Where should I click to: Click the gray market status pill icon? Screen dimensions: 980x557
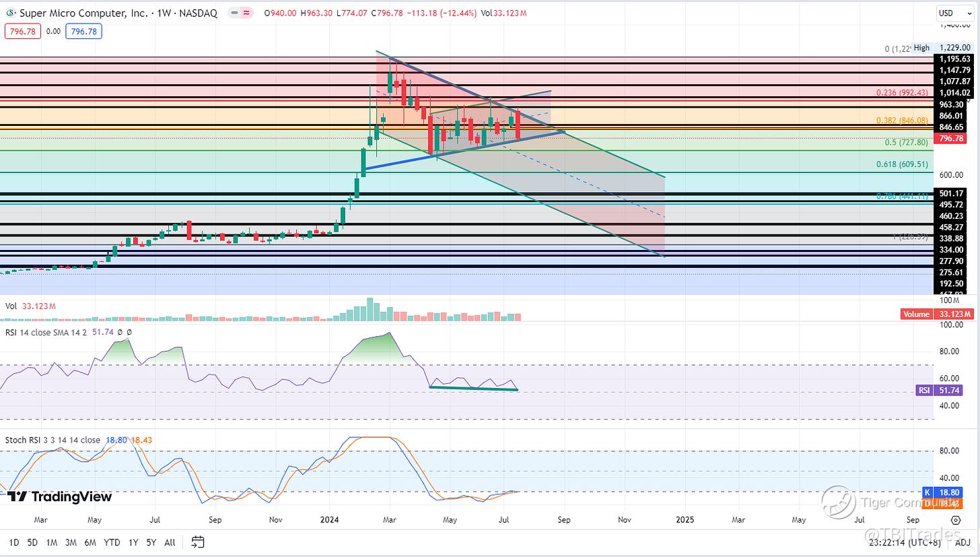233,13
